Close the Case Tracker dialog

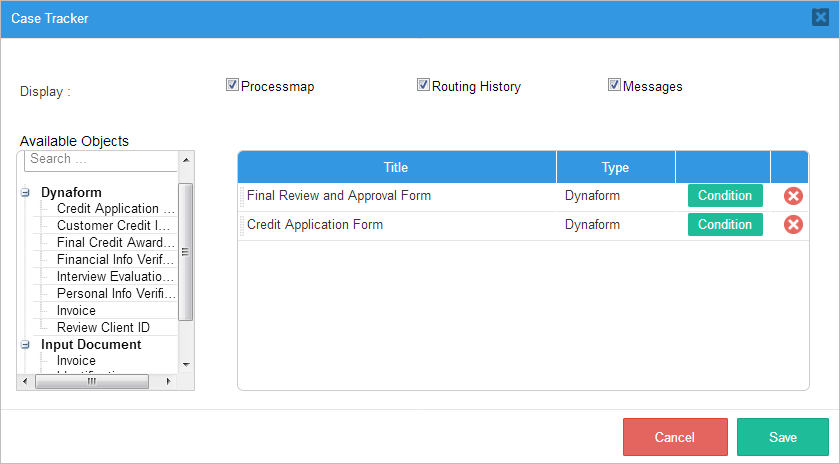[820, 18]
